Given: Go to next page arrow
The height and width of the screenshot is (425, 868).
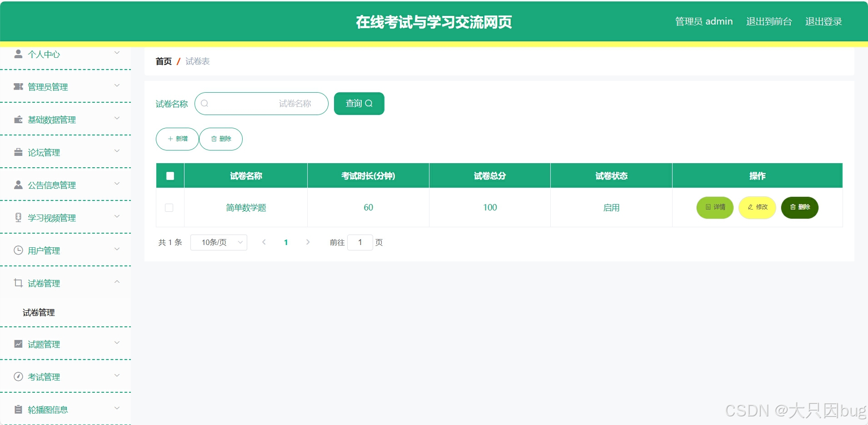Looking at the screenshot, I should 308,242.
